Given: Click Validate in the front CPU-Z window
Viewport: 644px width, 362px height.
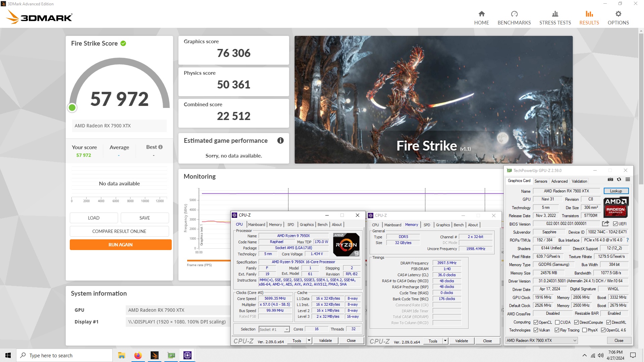Looking at the screenshot, I should [325, 341].
